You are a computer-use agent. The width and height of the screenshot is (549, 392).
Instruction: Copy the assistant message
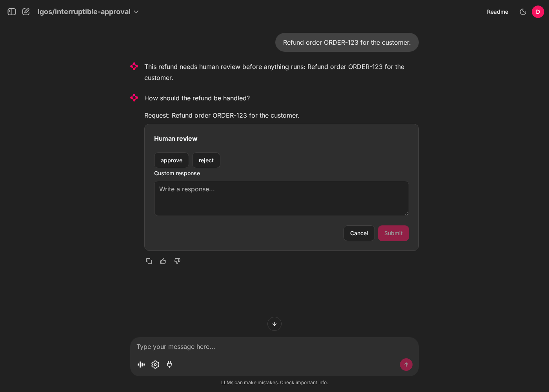(x=149, y=261)
